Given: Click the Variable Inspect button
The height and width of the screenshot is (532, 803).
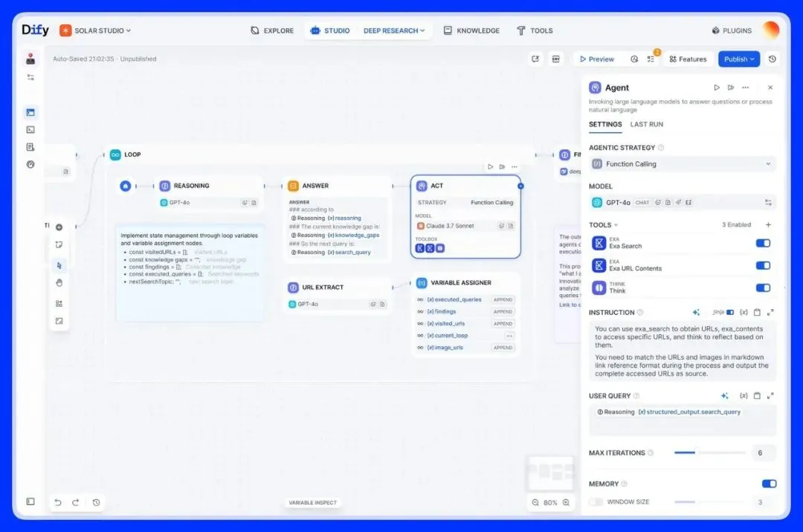Looking at the screenshot, I should (312, 502).
